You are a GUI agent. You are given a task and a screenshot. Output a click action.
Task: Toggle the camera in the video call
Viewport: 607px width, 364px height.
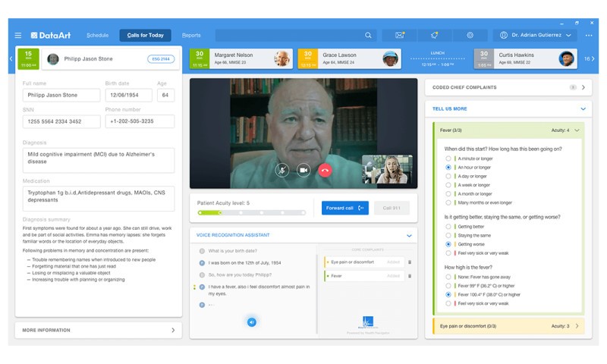tap(303, 170)
